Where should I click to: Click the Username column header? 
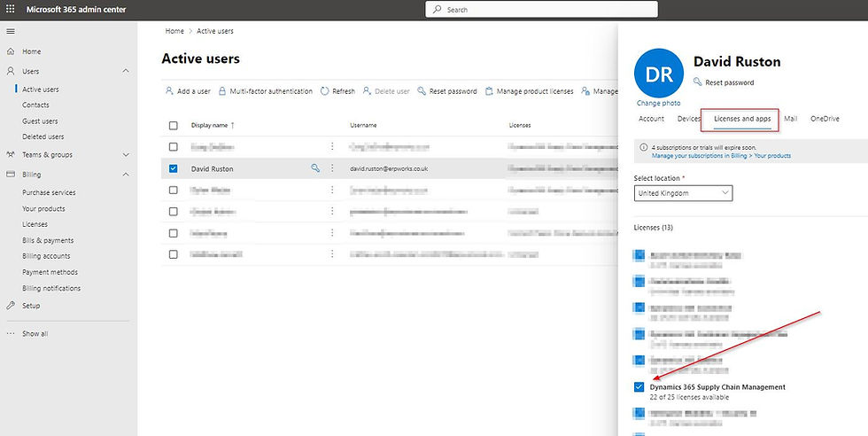point(363,125)
